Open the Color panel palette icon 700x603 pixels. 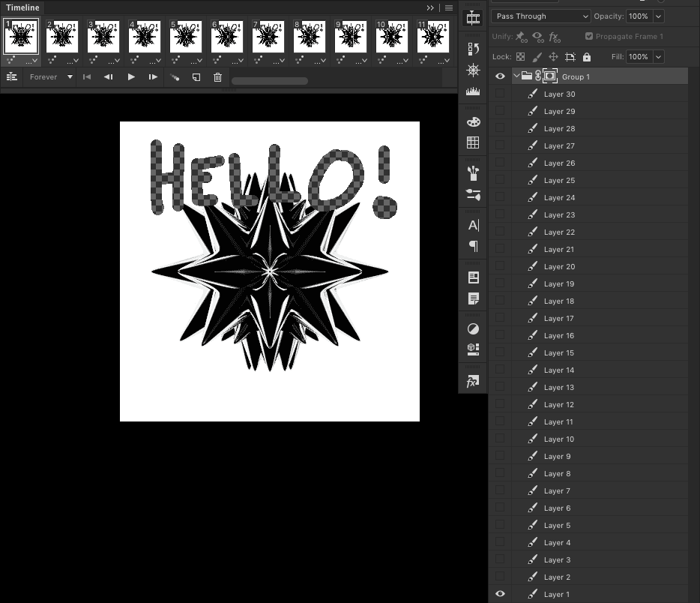pyautogui.click(x=473, y=121)
